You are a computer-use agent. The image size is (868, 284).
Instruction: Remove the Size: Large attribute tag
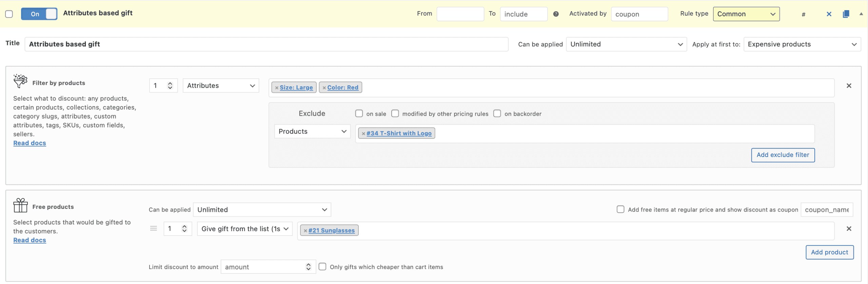[x=277, y=88]
